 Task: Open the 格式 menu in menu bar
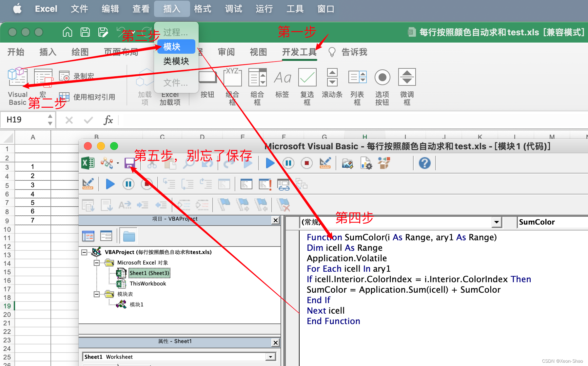coord(203,9)
